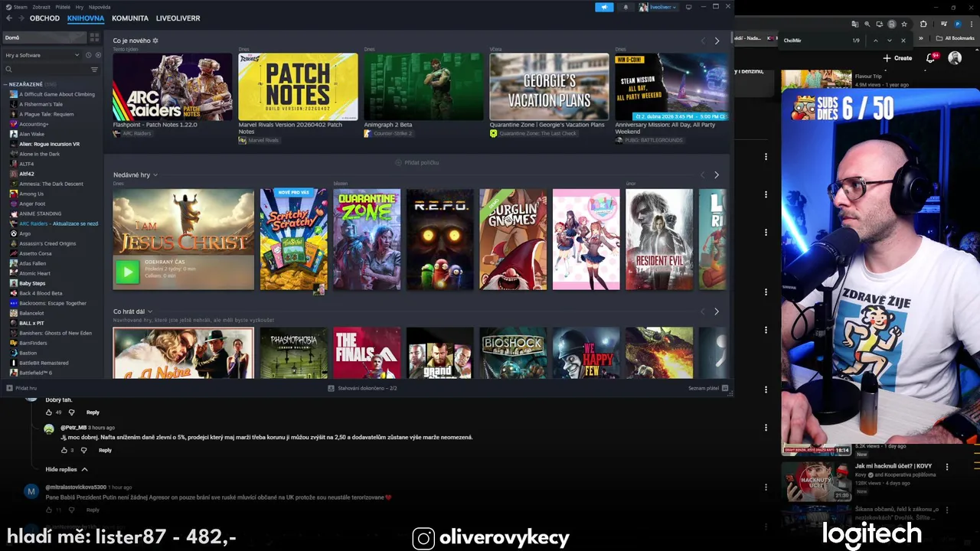Advance Nedávné hry shelf with right arrow

tap(717, 175)
